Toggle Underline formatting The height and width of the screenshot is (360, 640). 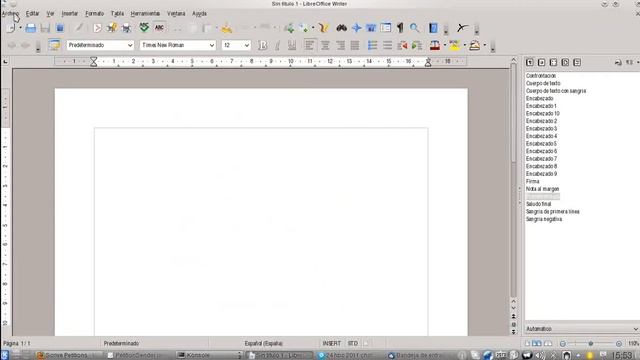point(292,45)
